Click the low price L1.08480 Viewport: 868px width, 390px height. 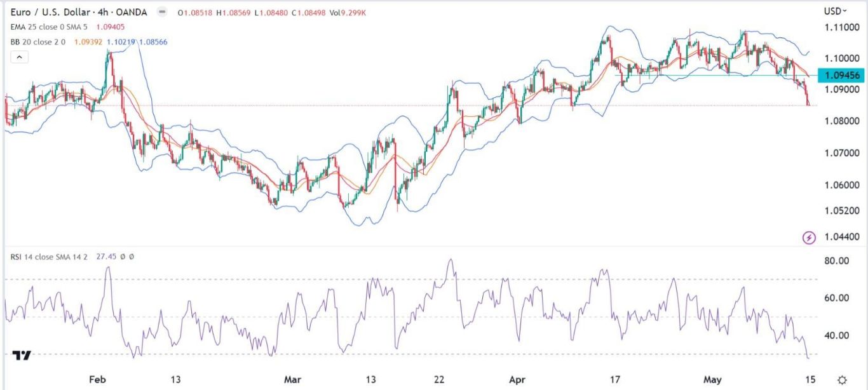273,12
